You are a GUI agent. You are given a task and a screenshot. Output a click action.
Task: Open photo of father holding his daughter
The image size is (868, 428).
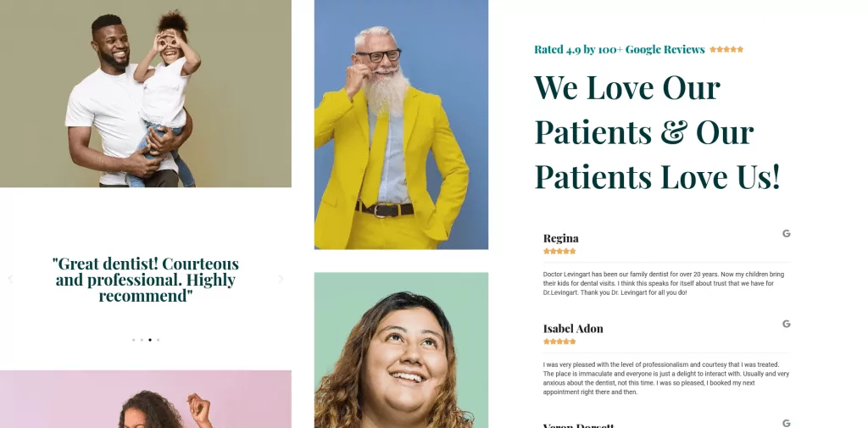tap(146, 93)
